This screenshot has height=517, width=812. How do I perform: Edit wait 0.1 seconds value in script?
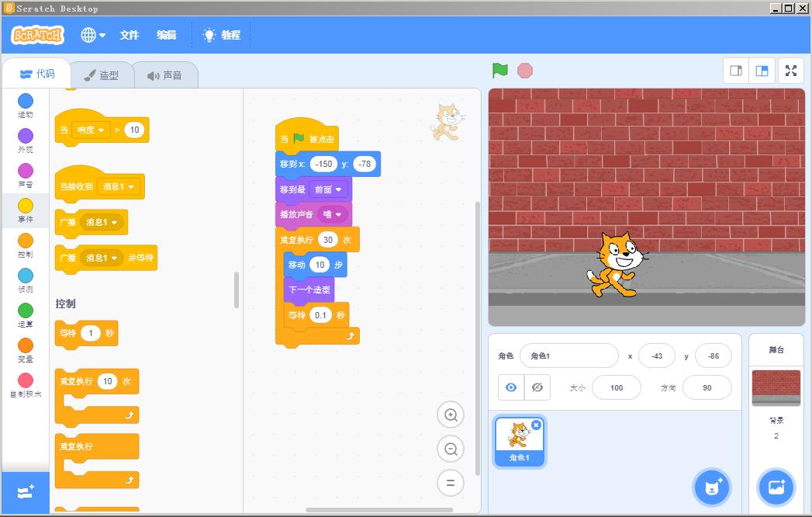pos(320,315)
